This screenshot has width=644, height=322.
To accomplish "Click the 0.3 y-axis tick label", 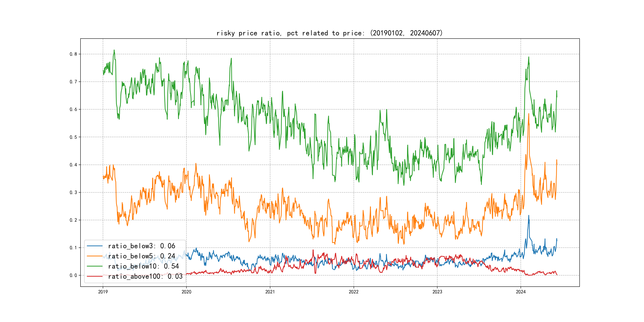I will [73, 192].
